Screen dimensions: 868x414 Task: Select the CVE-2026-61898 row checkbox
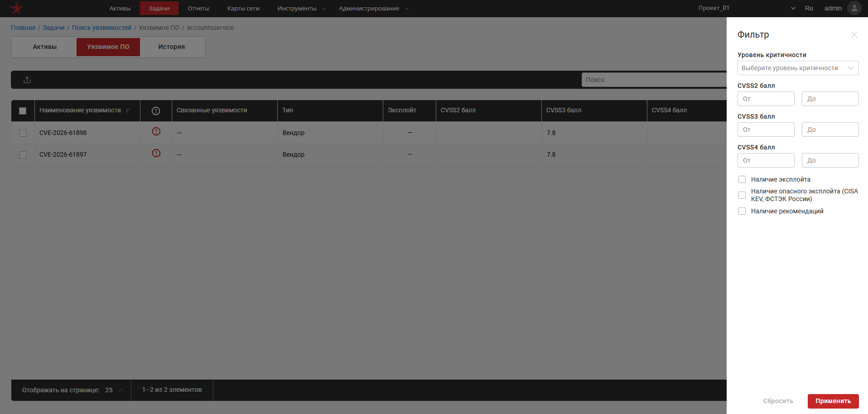(23, 133)
